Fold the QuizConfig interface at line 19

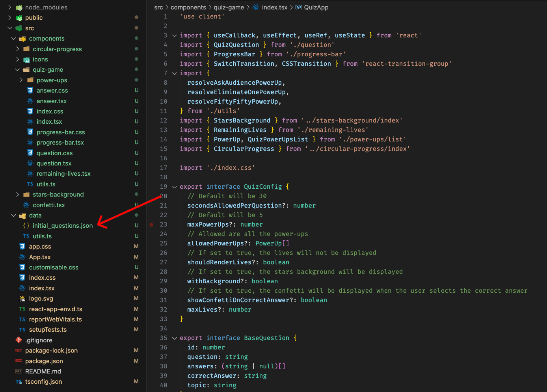[x=174, y=187]
